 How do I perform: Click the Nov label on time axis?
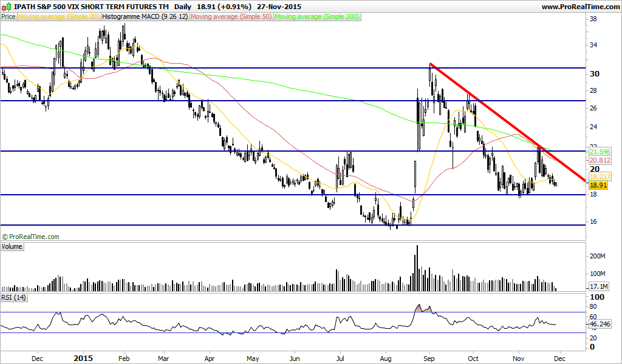519,359
